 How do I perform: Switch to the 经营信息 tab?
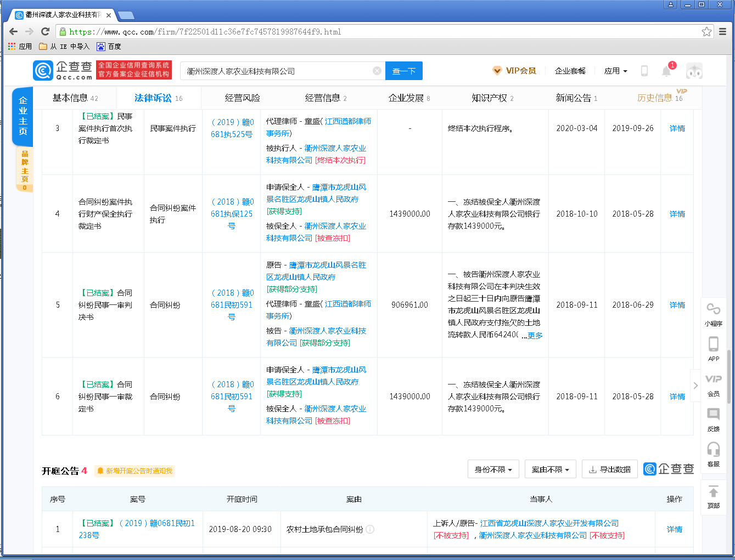(326, 98)
